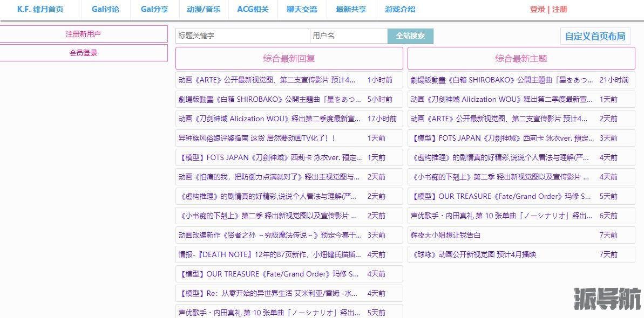Image resolution: width=644 pixels, height=318 pixels.
Task: Click the 注册 link in header
Action: tap(559, 10)
